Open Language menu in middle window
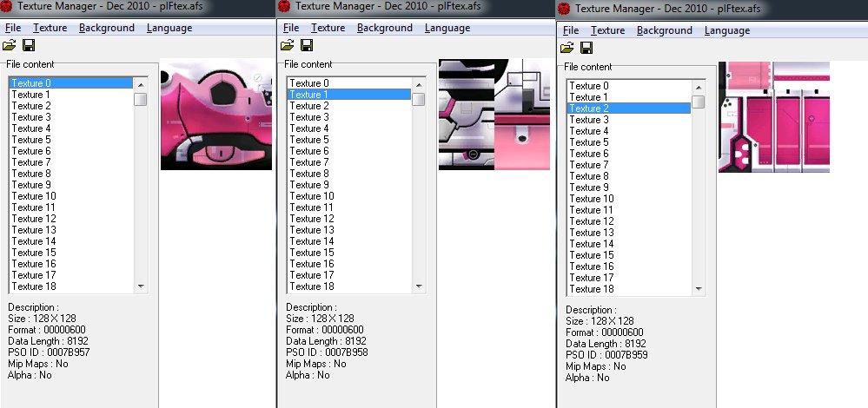868x408 pixels. coord(447,28)
